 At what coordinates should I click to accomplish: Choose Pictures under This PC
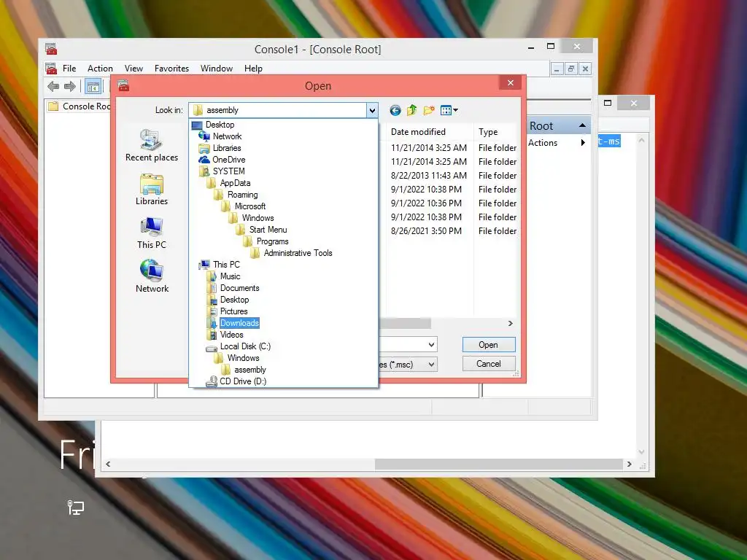pos(233,311)
